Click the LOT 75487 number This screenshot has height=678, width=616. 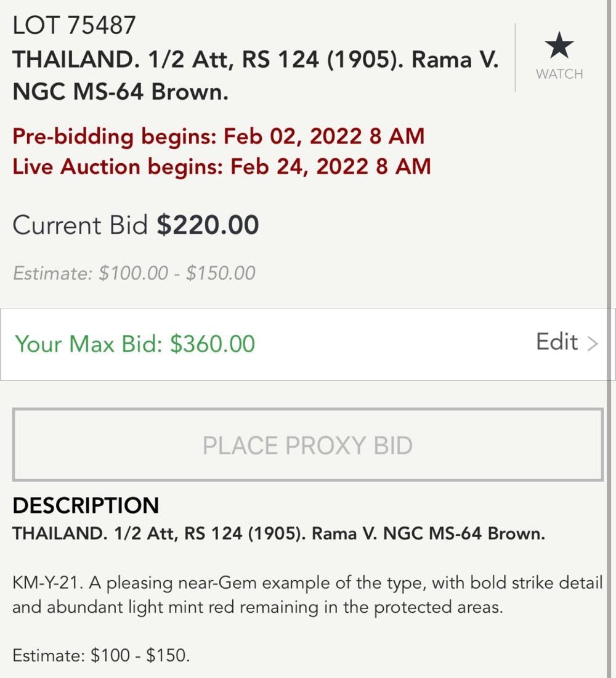click(x=74, y=25)
